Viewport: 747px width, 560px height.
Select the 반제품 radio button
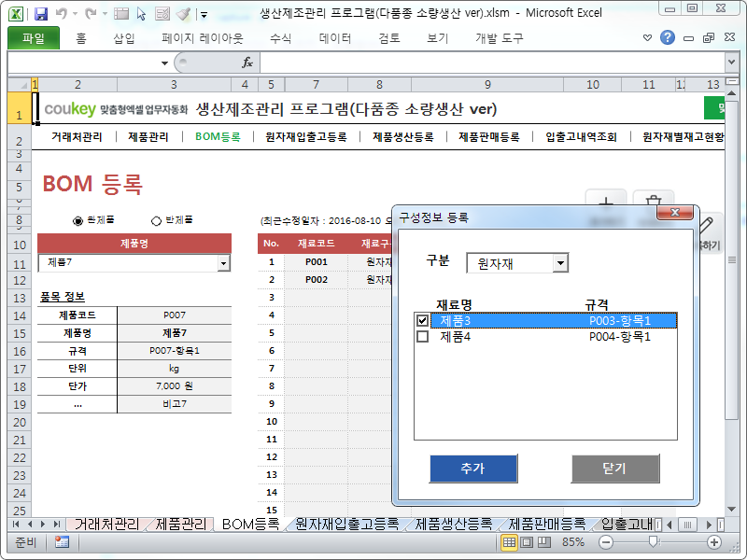tap(156, 221)
